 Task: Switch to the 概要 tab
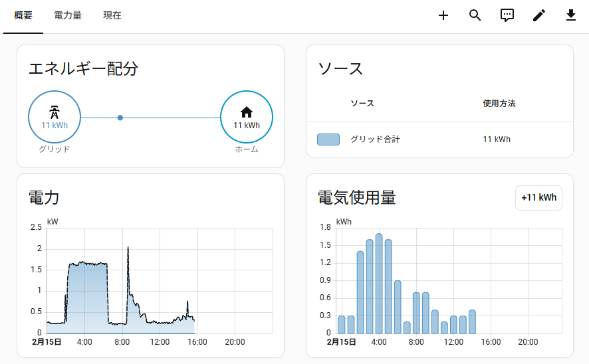tap(23, 15)
